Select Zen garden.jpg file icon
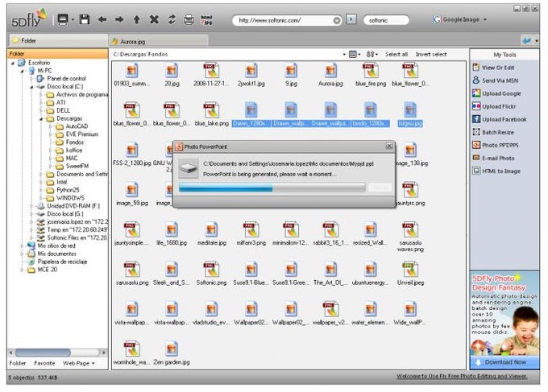The width and height of the screenshot is (548, 392). click(171, 349)
